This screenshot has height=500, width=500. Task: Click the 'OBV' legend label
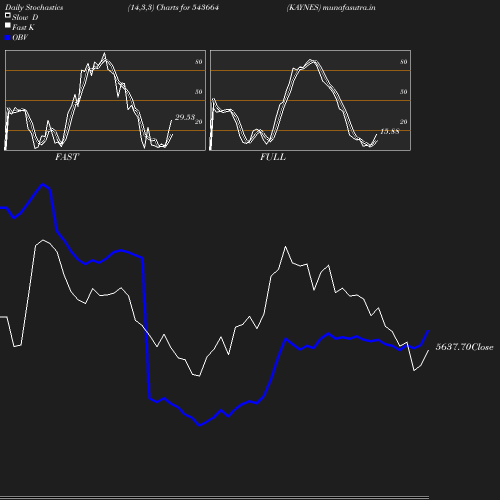[x=20, y=37]
